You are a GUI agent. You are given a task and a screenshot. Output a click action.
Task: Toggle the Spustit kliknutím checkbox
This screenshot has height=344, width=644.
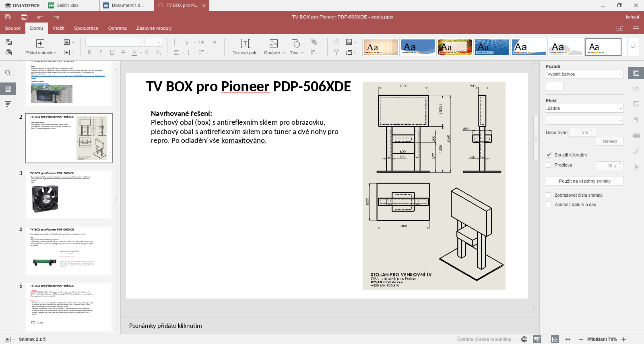pos(549,155)
